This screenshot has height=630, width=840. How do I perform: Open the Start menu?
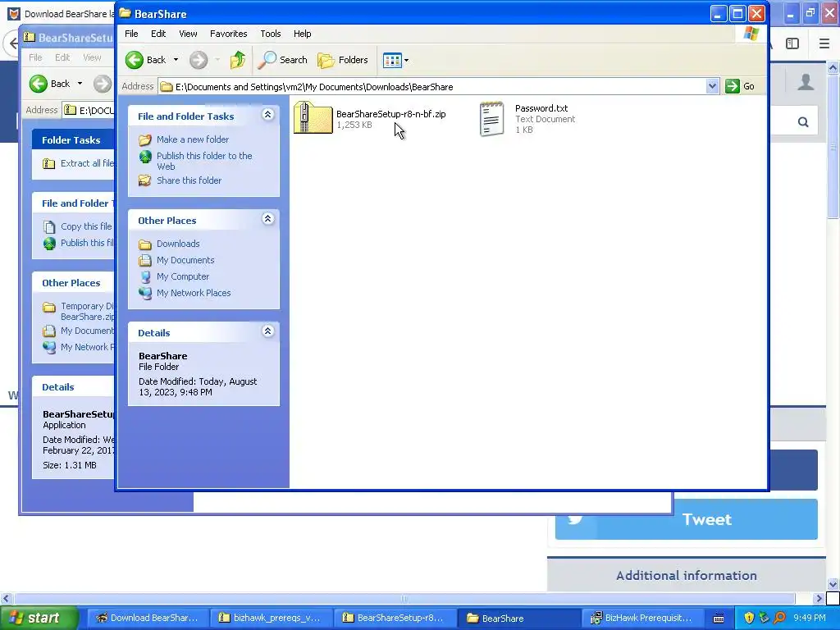pos(39,619)
